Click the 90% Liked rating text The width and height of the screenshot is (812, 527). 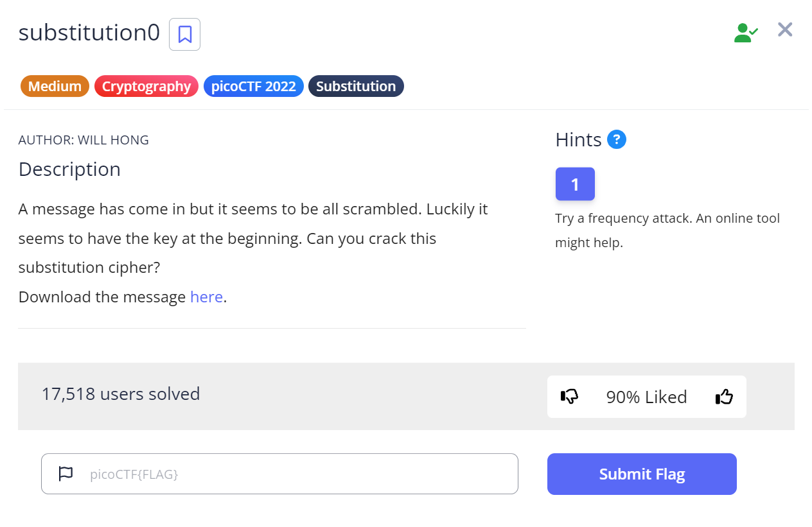[x=646, y=397]
